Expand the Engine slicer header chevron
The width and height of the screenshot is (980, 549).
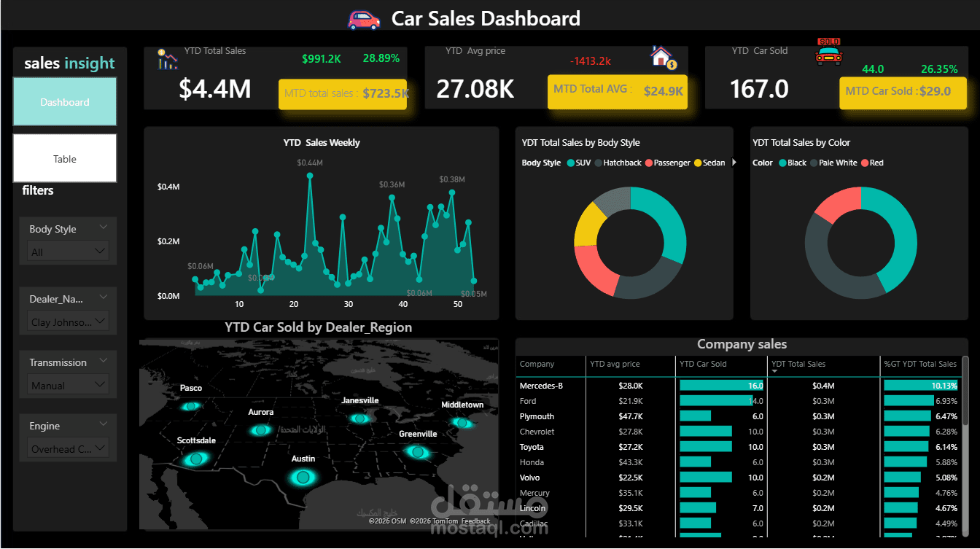[103, 424]
